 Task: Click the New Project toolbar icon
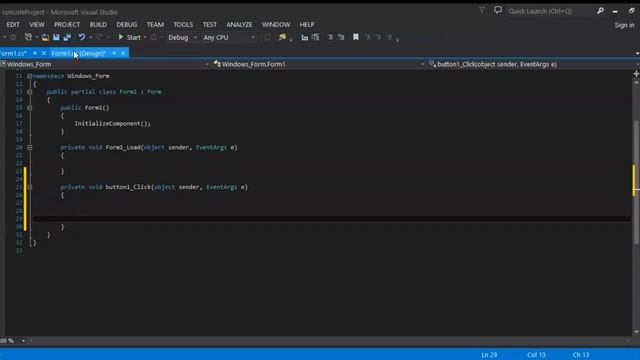pos(28,37)
